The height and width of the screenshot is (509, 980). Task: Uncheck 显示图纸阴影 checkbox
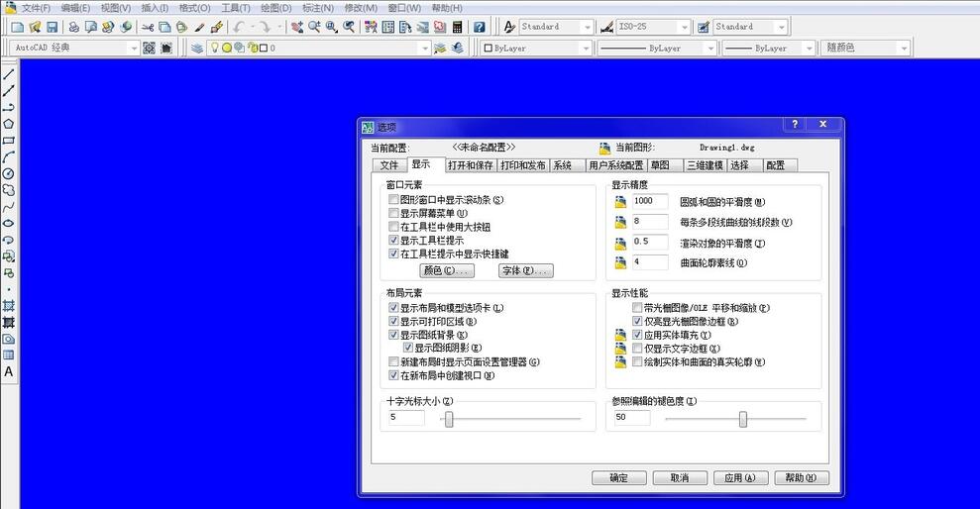tap(408, 348)
